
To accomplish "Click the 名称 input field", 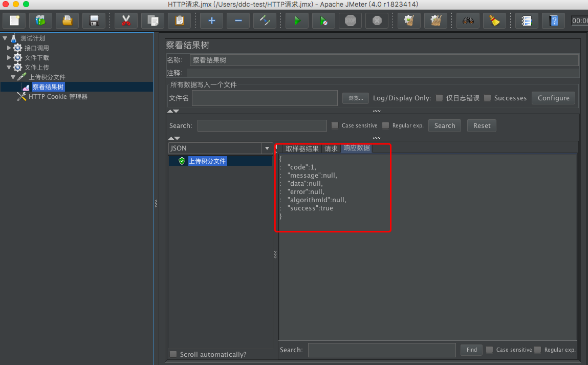I will 384,60.
